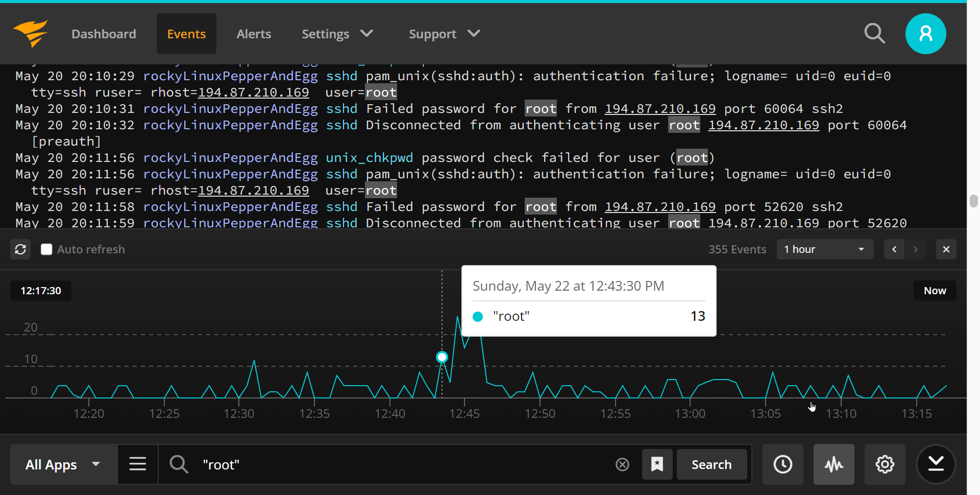Save search with bookmark icon
Viewport: 980px width, 495px height.
tap(657, 464)
